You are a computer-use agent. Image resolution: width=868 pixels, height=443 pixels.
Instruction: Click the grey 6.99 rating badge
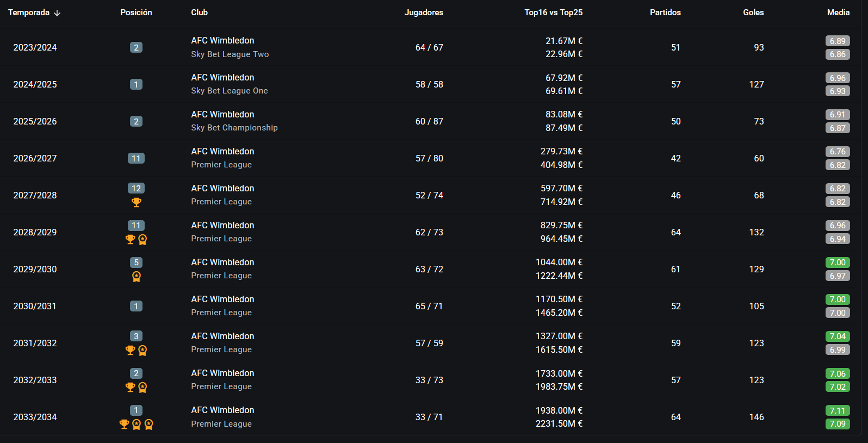pos(838,350)
